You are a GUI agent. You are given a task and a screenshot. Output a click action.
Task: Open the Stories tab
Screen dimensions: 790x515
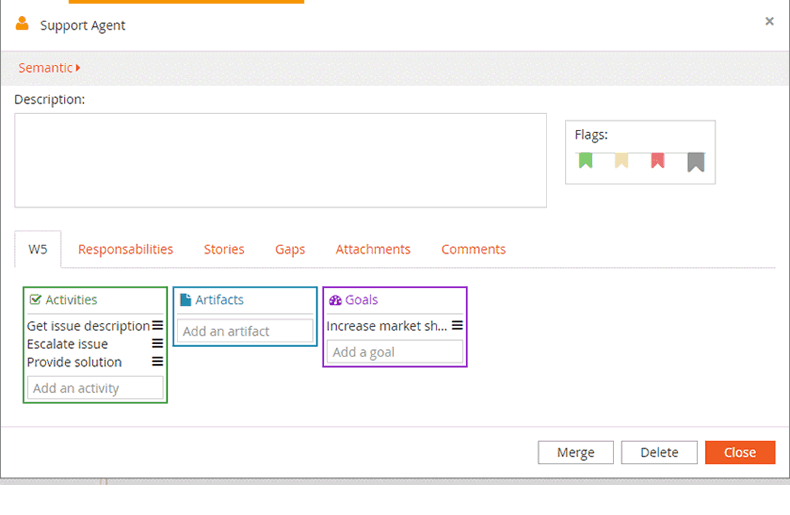coord(224,249)
